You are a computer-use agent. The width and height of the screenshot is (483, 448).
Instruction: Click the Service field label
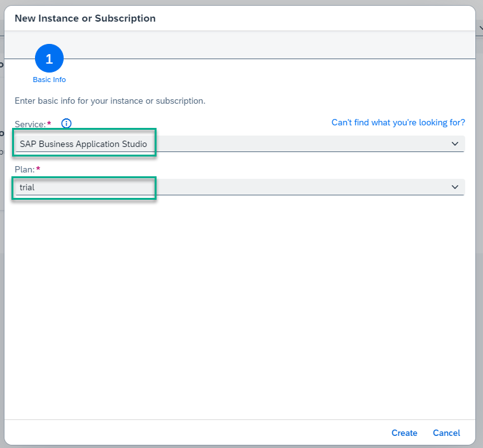point(29,123)
